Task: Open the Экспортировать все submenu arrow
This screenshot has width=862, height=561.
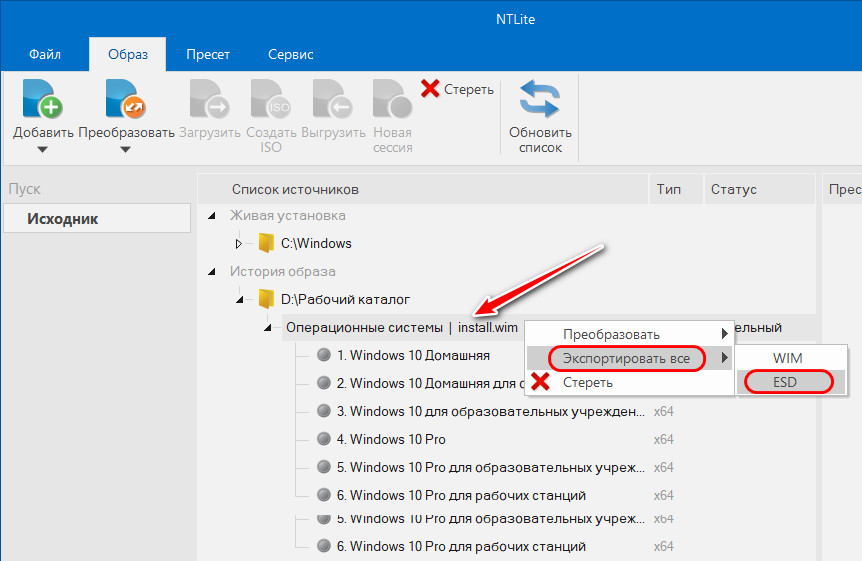Action: click(x=725, y=358)
